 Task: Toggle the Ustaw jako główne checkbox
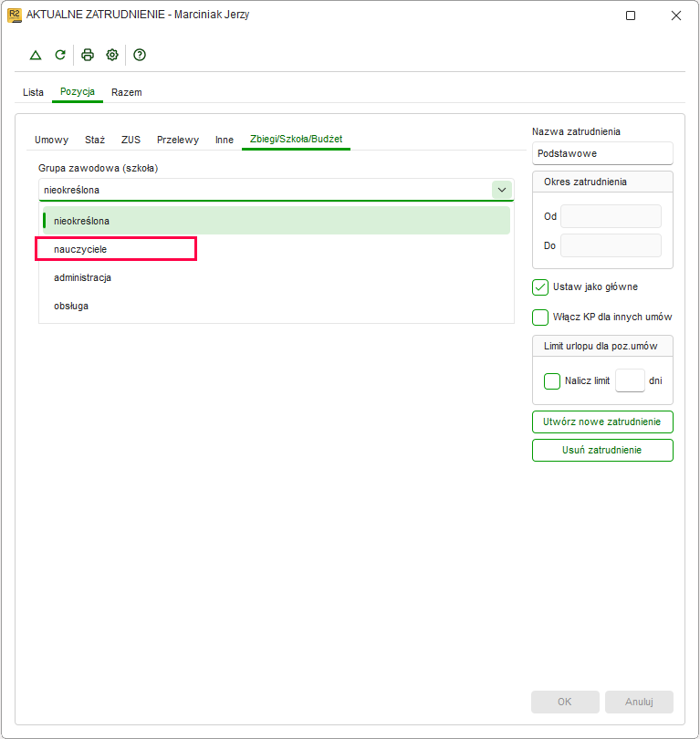[540, 287]
